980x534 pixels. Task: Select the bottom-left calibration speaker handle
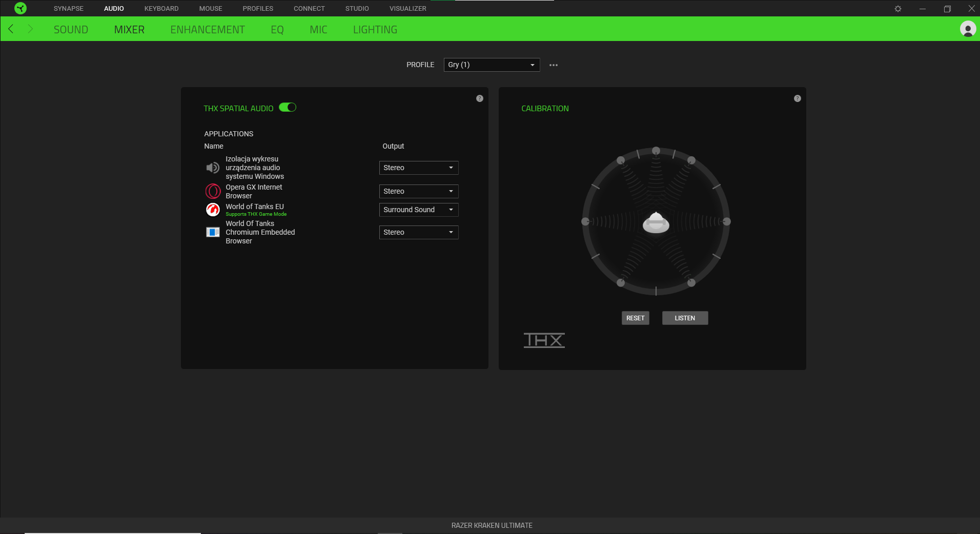tap(621, 282)
